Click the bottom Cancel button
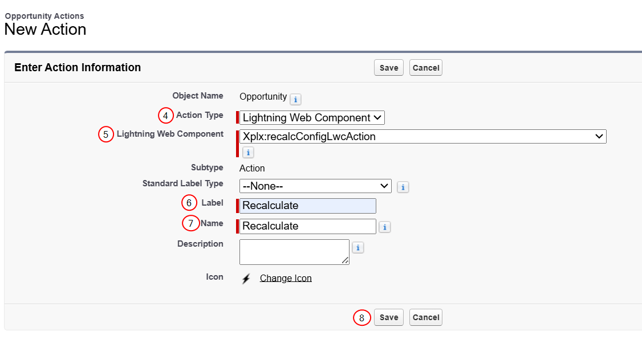The image size is (642, 364). pos(426,317)
